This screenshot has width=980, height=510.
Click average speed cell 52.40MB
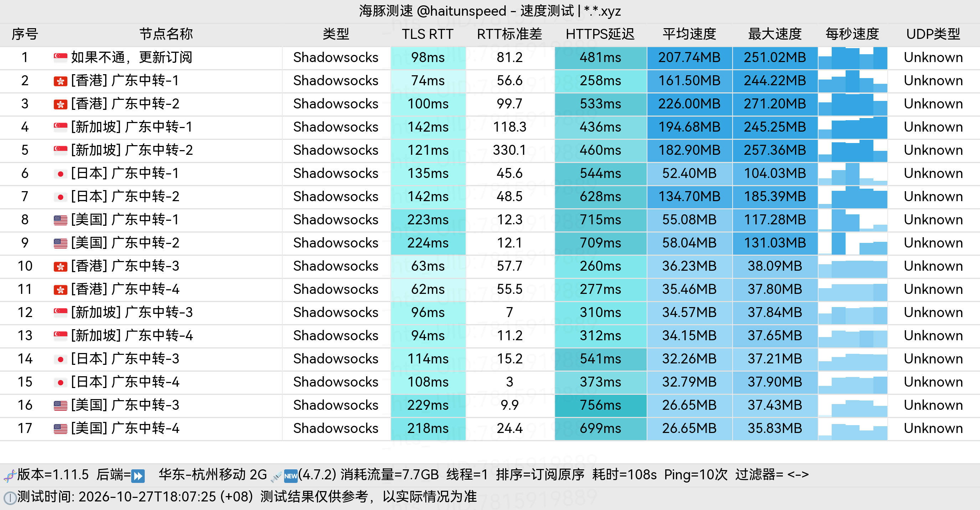coord(689,174)
